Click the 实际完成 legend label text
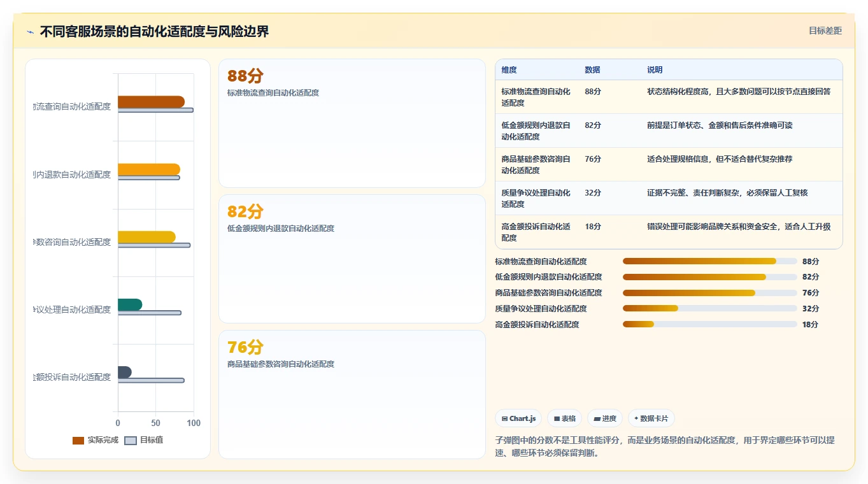The image size is (868, 484). [x=103, y=440]
